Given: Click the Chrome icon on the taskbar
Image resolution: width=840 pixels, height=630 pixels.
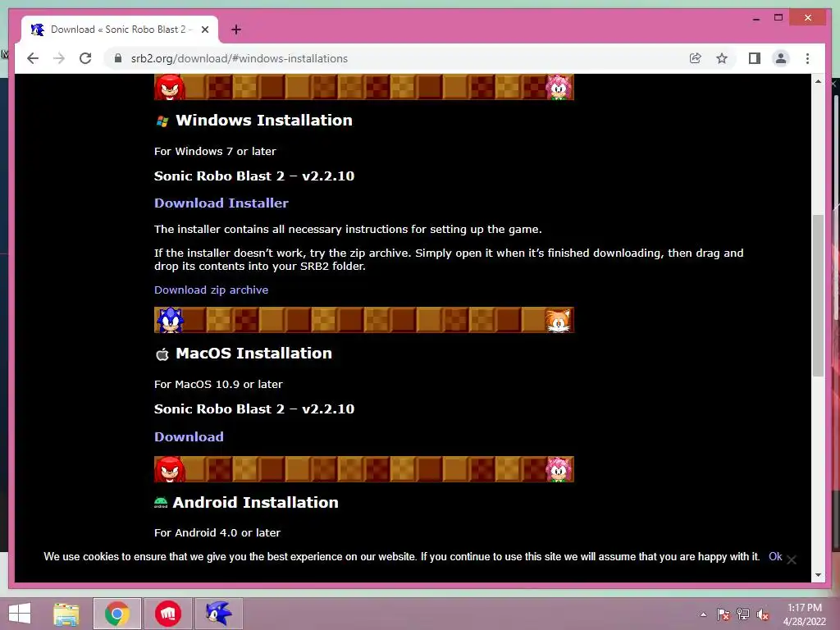Looking at the screenshot, I should click(116, 614).
